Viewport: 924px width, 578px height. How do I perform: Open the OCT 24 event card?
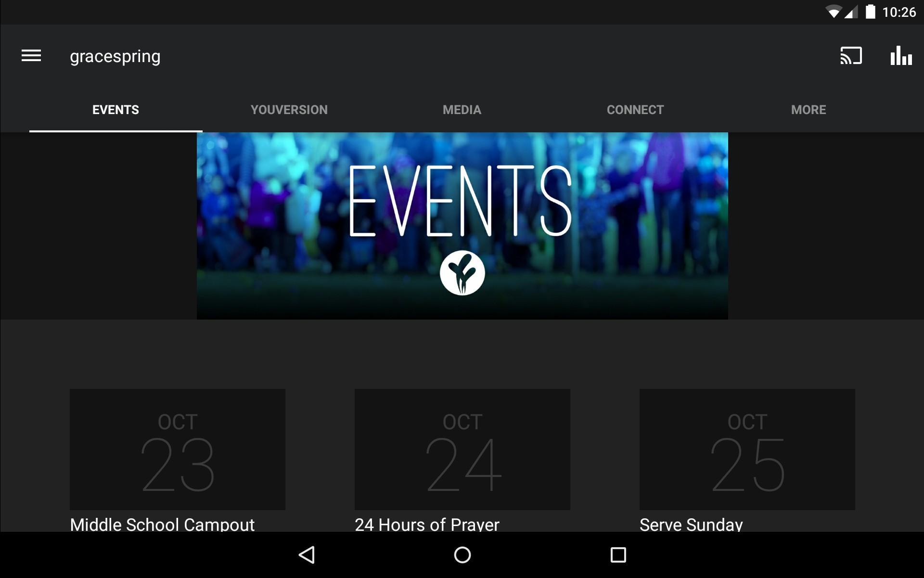click(462, 450)
